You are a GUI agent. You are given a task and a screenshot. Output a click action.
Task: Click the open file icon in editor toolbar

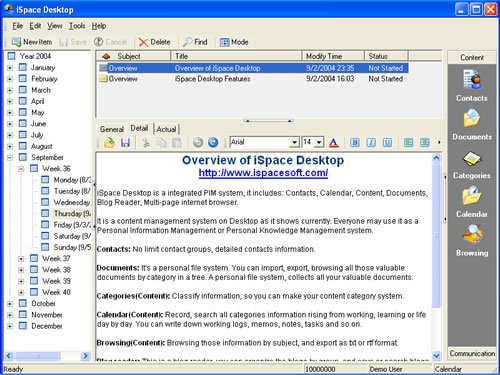tap(109, 143)
